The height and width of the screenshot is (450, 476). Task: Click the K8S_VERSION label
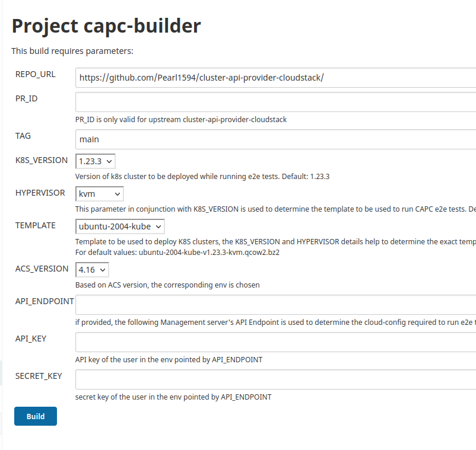point(42,160)
